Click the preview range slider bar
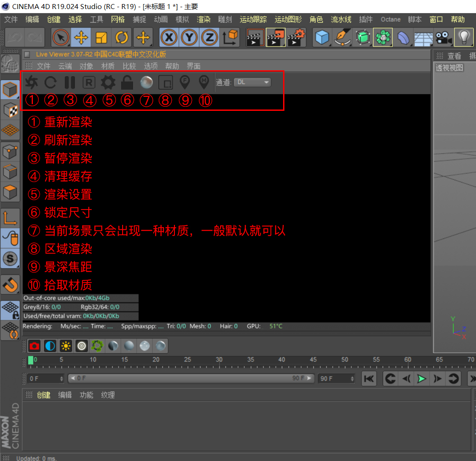This screenshot has height=461, width=476. tap(191, 379)
